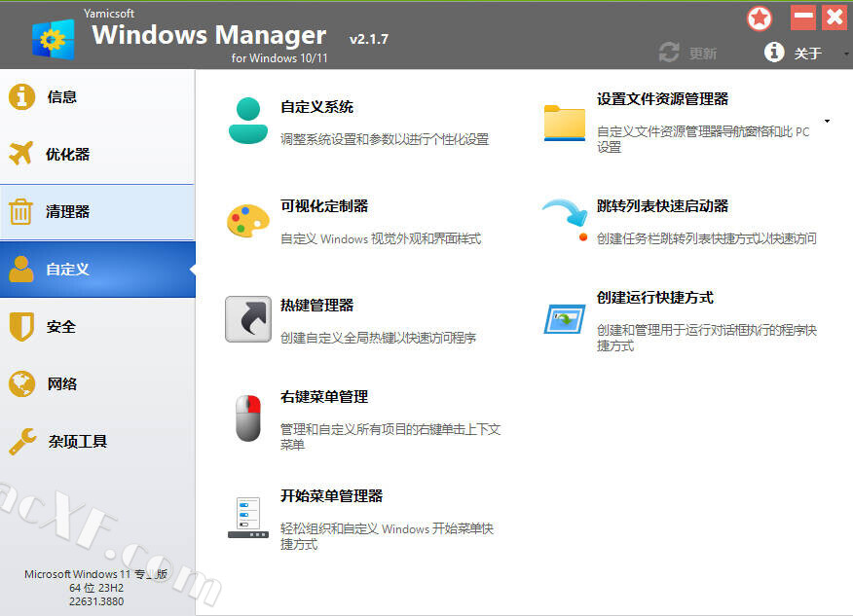Click the 跳转列表快速启动器 blue arrow icon

566,219
